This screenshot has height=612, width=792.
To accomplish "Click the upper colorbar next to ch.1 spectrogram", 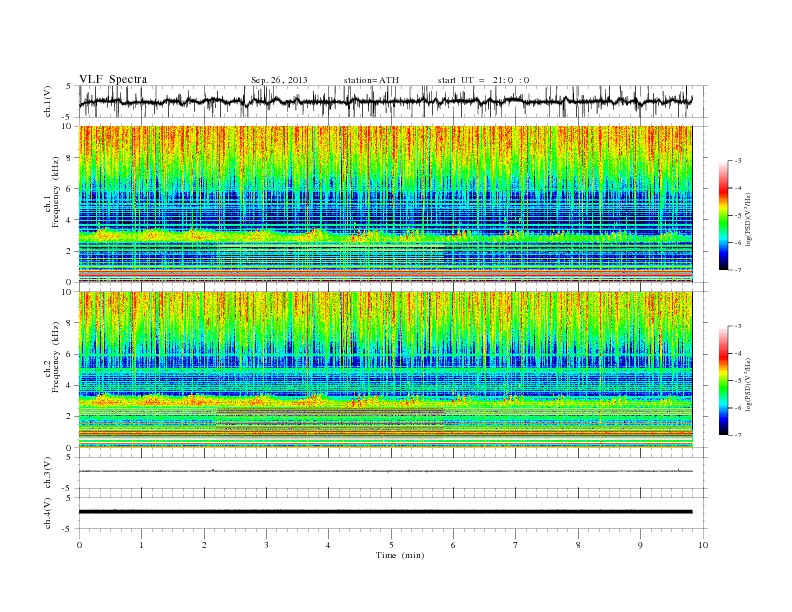I will coord(723,215).
